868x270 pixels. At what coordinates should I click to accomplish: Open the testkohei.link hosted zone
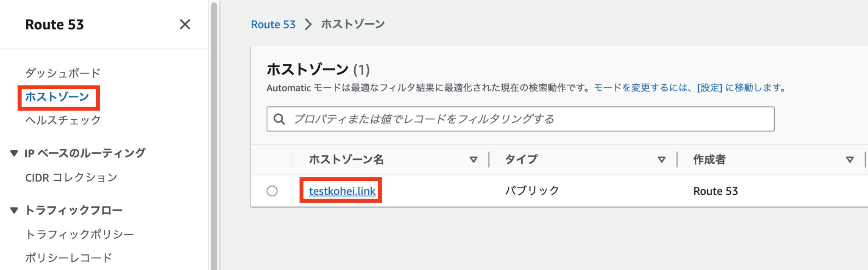[x=340, y=191]
